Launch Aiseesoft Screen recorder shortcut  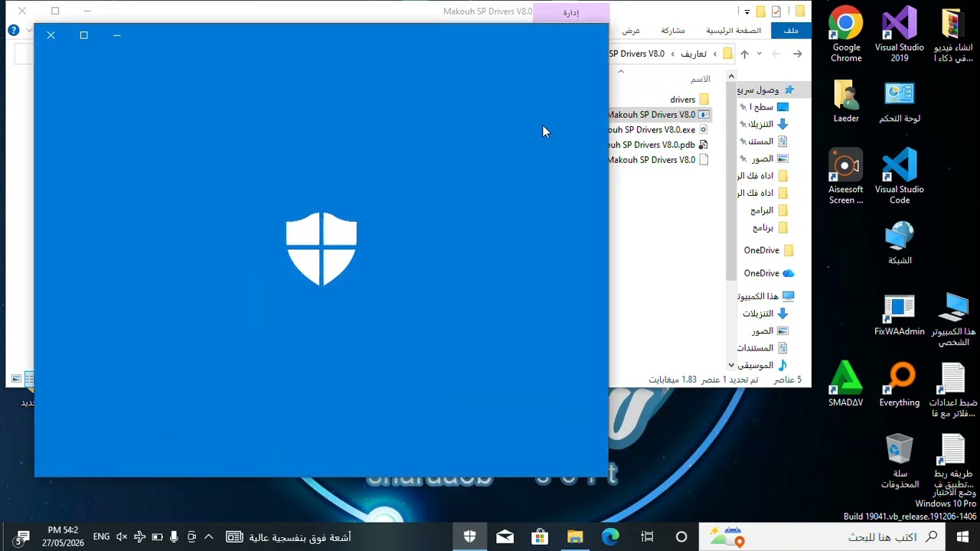[846, 177]
